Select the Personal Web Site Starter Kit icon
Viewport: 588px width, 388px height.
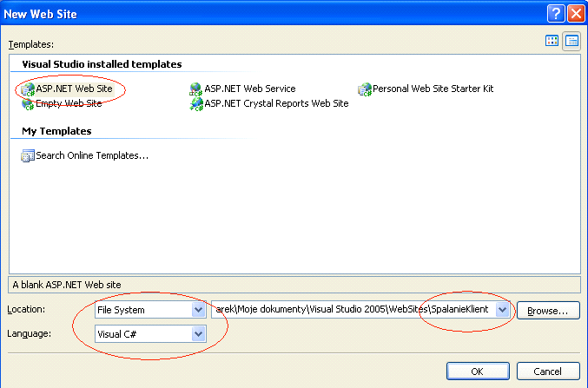point(364,89)
